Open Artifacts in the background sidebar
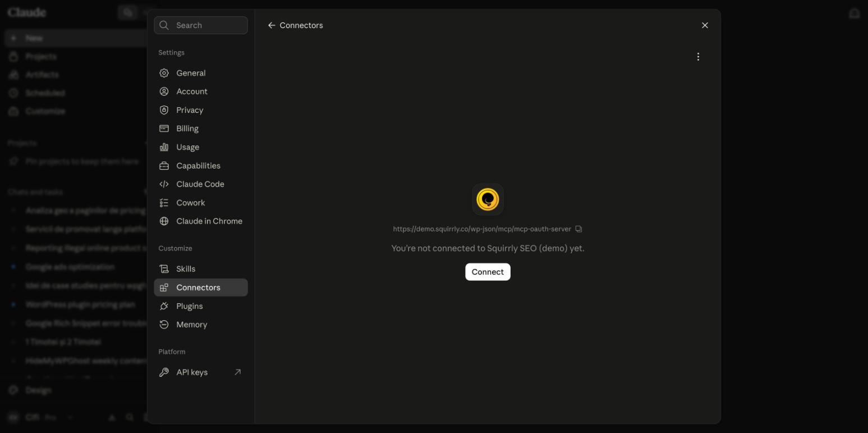Screen dimensions: 868x433 tap(42, 75)
